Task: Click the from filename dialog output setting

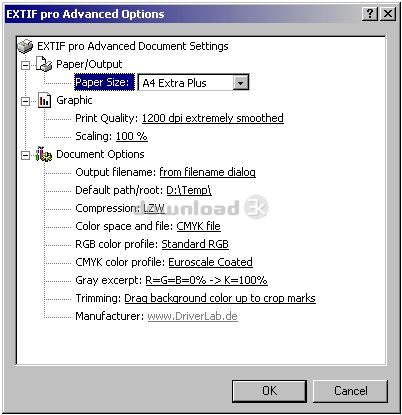Action: click(x=207, y=172)
